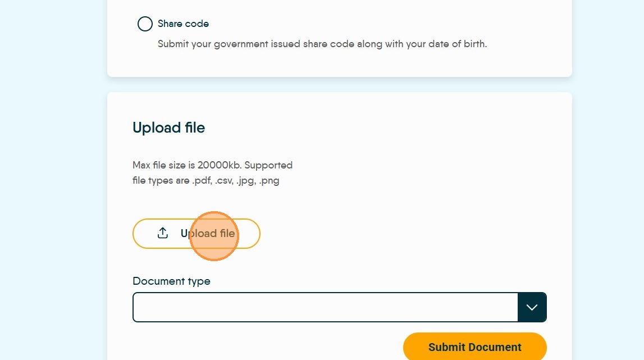Click the Submit Document button

(x=474, y=347)
